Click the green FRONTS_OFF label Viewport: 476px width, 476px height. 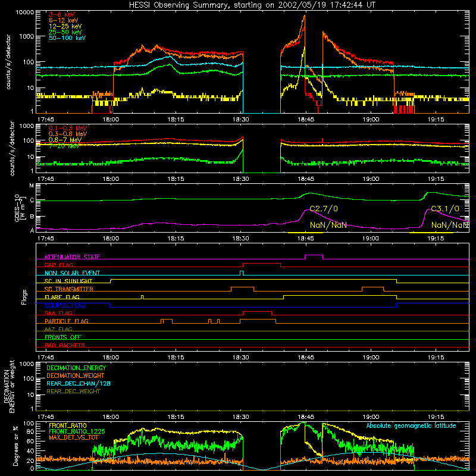[63, 337]
